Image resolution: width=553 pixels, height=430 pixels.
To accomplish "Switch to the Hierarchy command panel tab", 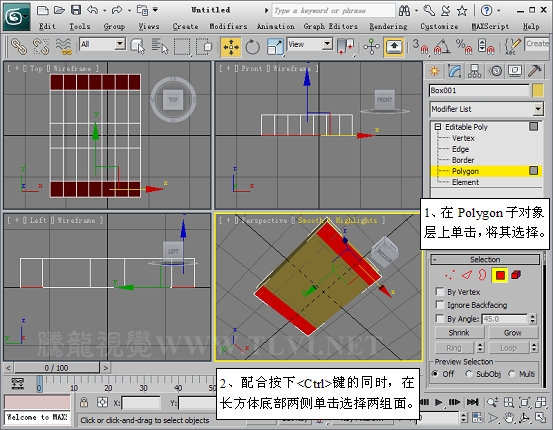I will (x=474, y=71).
